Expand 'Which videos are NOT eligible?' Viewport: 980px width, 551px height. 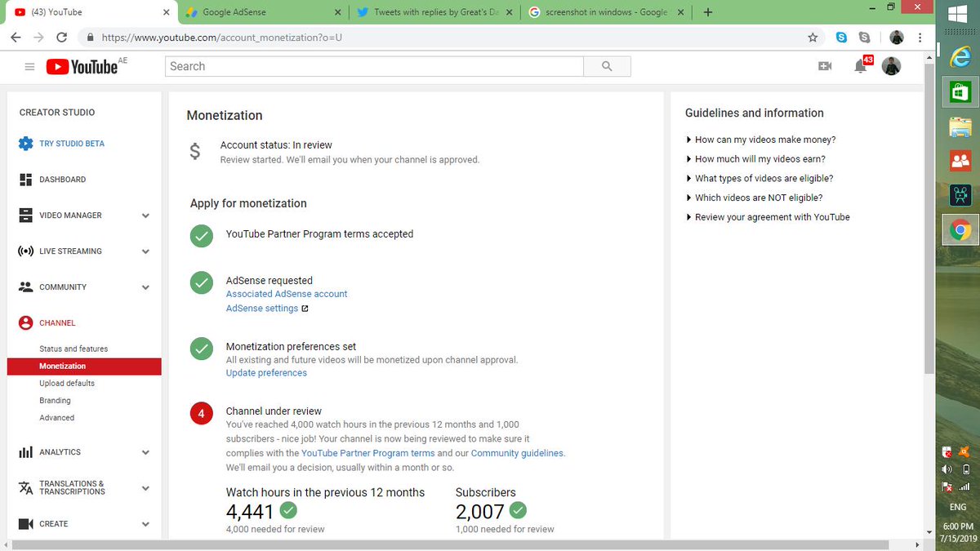click(x=755, y=198)
